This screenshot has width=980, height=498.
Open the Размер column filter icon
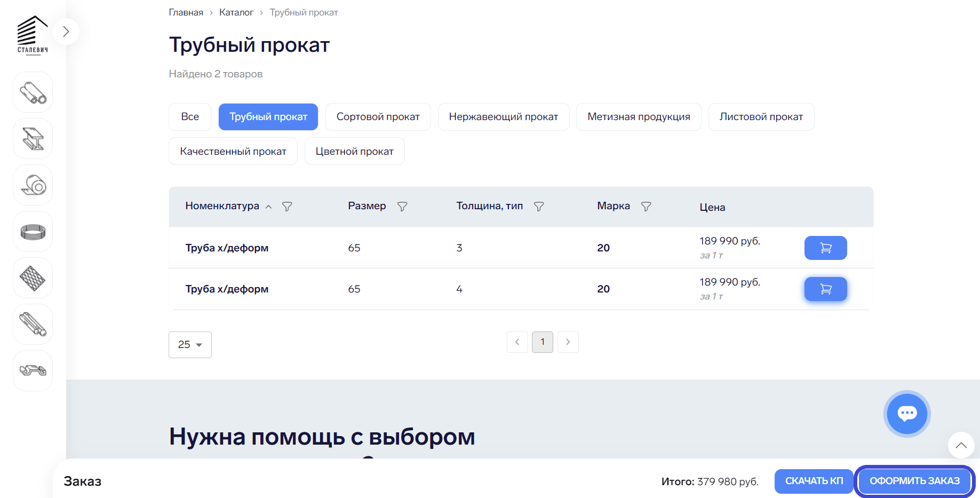click(402, 207)
